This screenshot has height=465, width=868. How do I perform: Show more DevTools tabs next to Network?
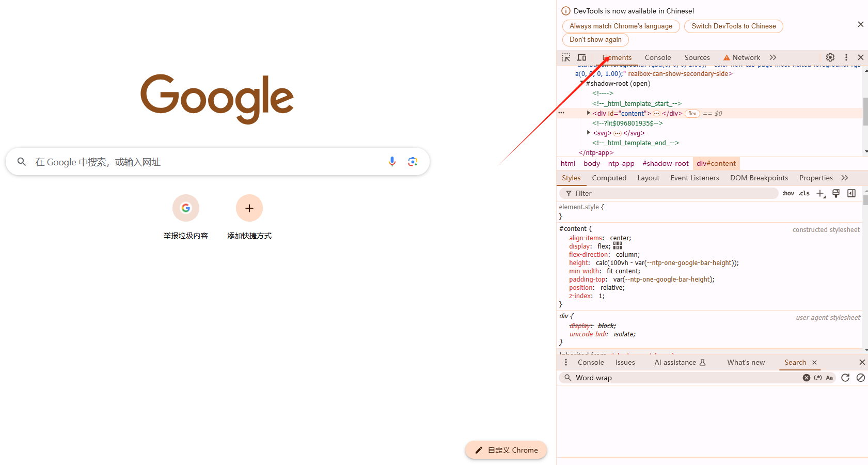click(x=773, y=57)
